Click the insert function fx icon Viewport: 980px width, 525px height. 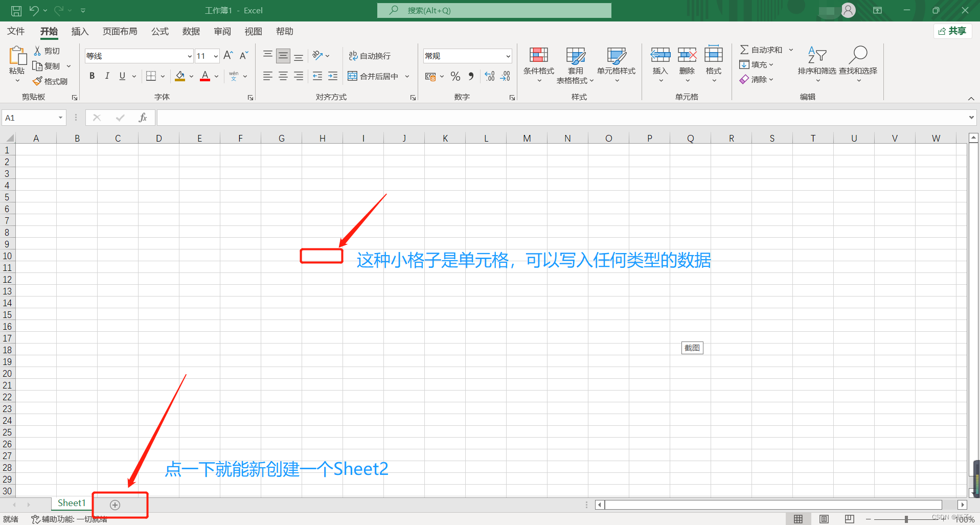coord(143,118)
